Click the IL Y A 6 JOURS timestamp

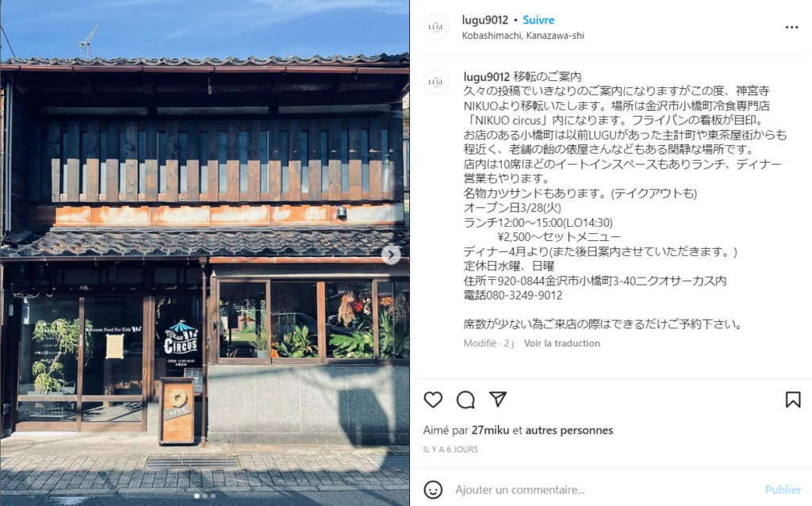pyautogui.click(x=450, y=450)
